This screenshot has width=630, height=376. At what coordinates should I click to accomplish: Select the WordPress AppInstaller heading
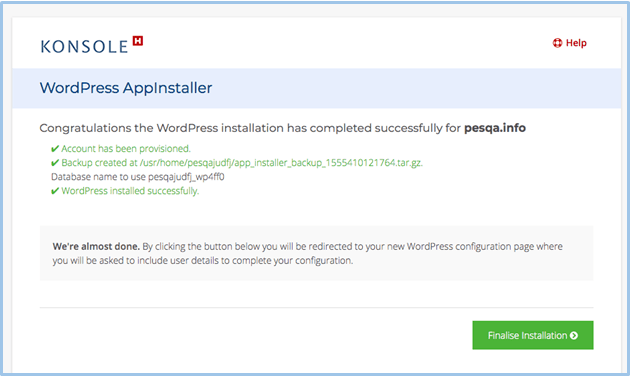(126, 88)
